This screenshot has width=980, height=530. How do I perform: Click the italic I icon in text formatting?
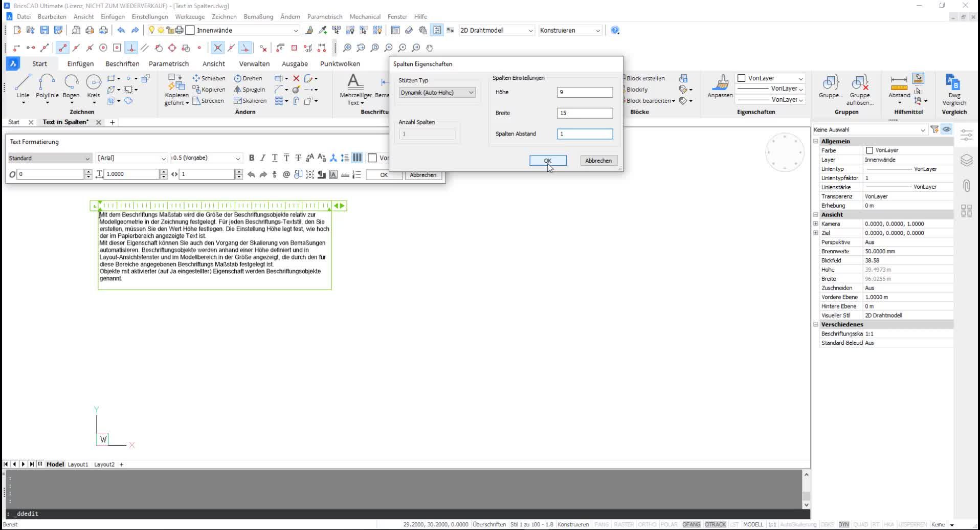[263, 158]
